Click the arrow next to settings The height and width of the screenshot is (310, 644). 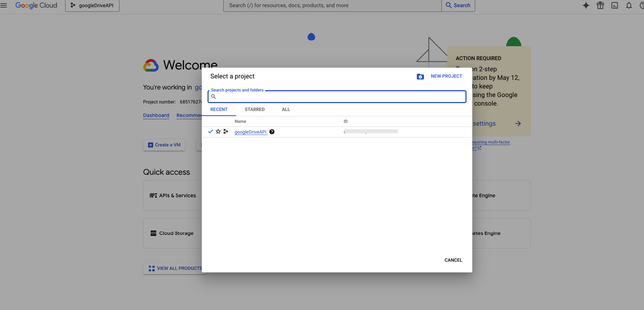click(518, 123)
